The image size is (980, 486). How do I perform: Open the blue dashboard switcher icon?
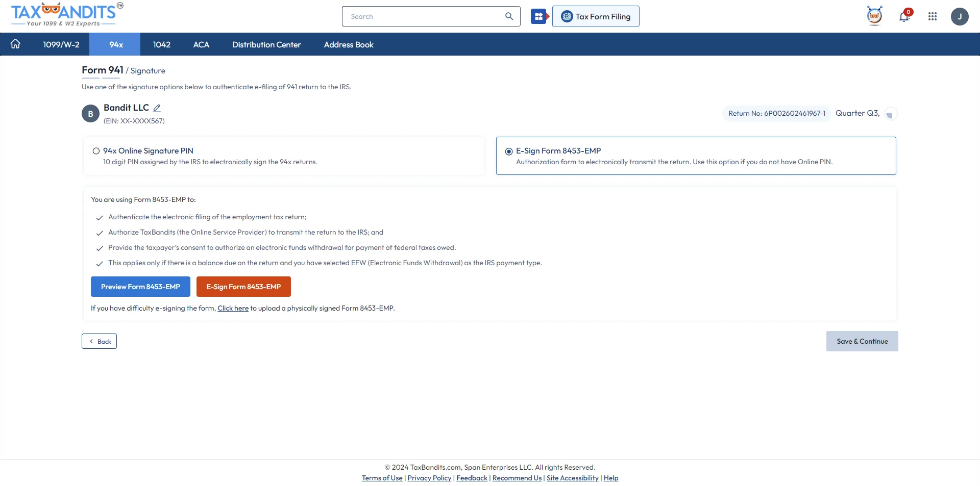click(x=540, y=16)
